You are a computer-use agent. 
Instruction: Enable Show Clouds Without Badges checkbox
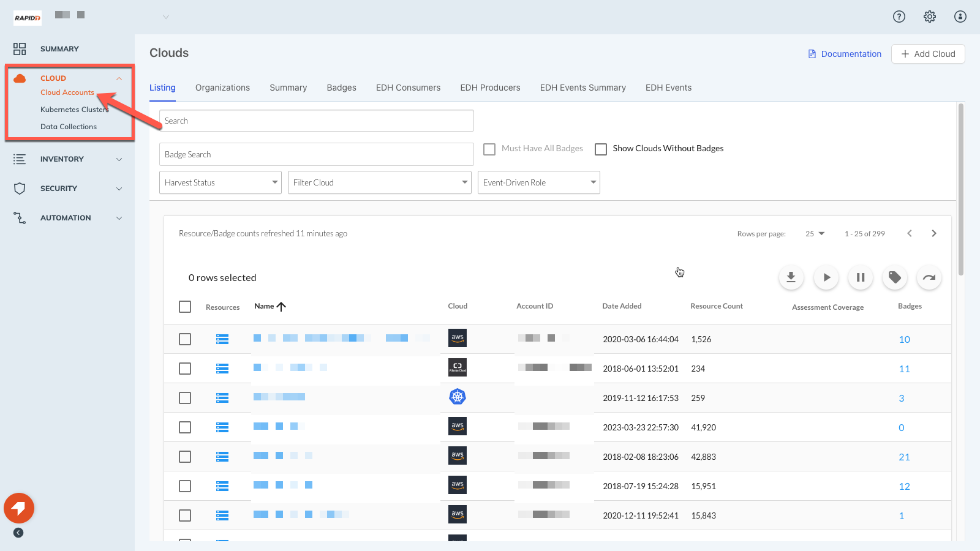[601, 149]
